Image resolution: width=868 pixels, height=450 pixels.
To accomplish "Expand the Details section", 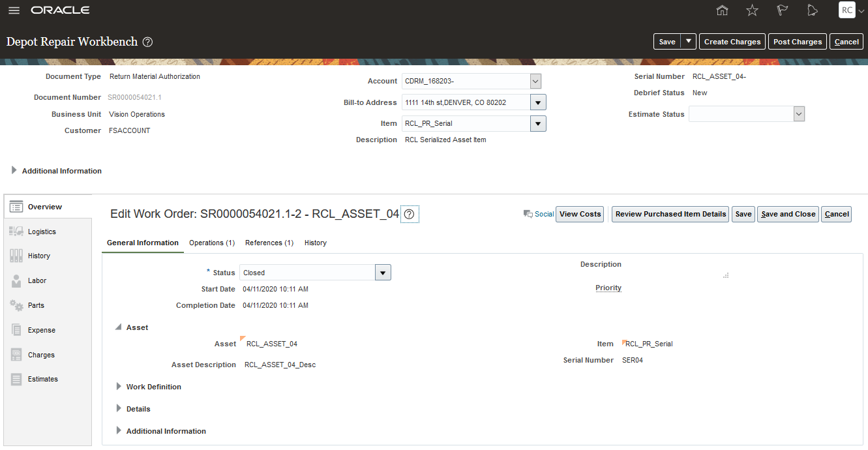I will tap(119, 408).
